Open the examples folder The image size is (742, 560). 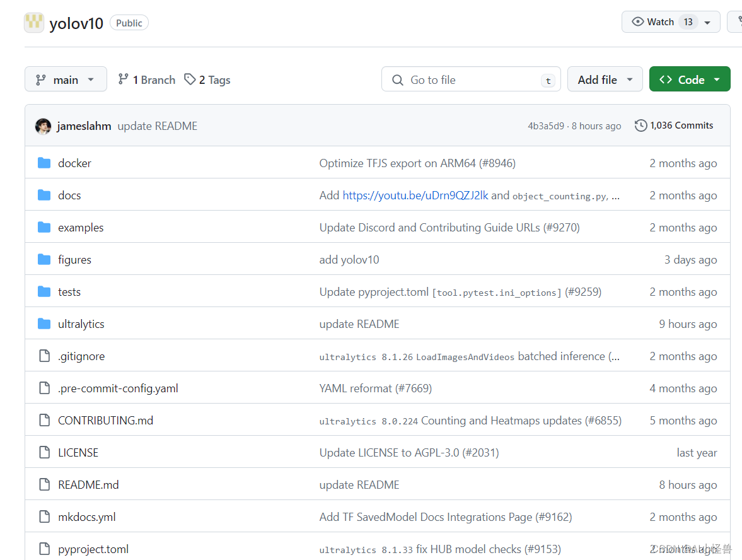pyautogui.click(x=81, y=227)
